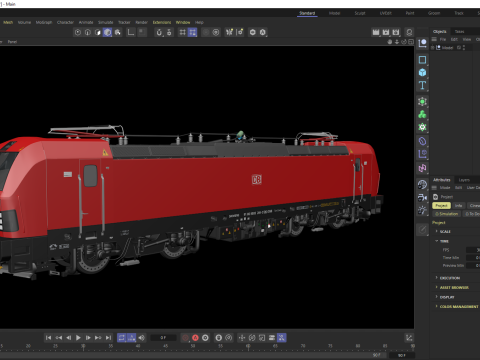Screen dimensions: 480x360
Task: Click the current frame input field
Action: point(163,338)
